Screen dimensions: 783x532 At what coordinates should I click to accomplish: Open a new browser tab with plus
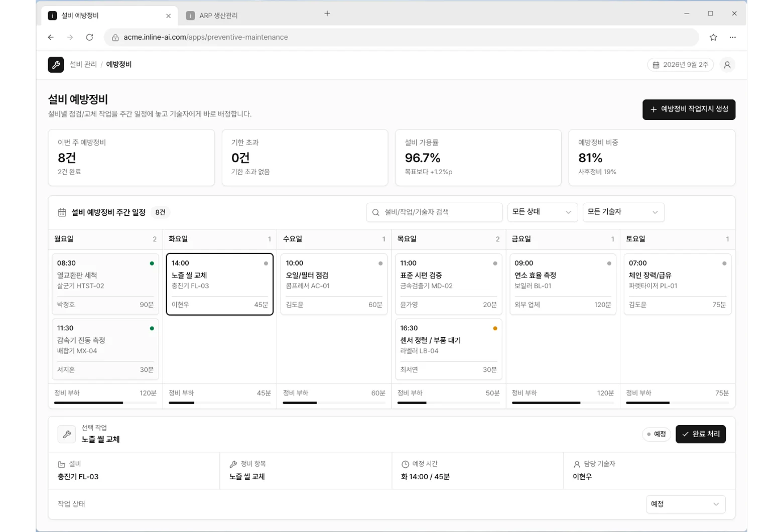(327, 14)
